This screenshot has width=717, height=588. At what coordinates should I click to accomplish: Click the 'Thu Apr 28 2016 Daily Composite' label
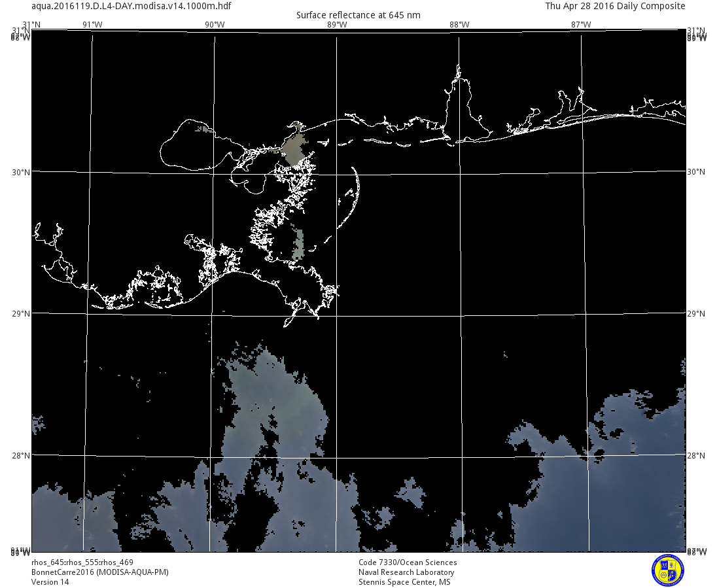click(615, 6)
